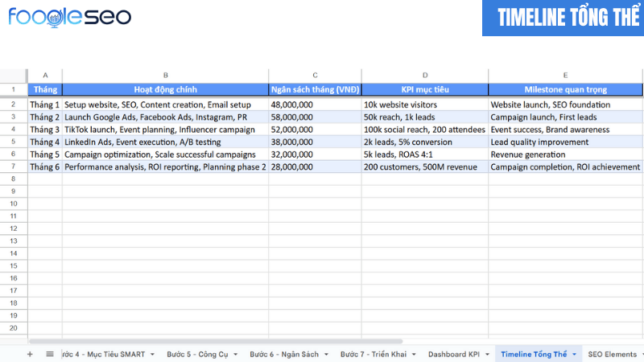Click KPI cell '200 customers, 500M revenue'
This screenshot has height=362, width=644.
(425, 167)
